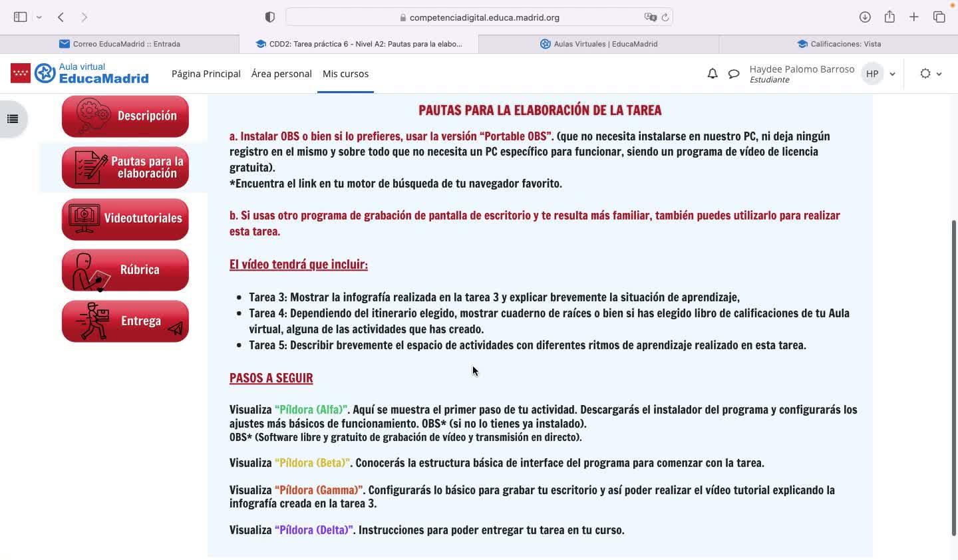Click "*Encuentra el link en tu motor" line
The height and width of the screenshot is (560, 958).
396,184
